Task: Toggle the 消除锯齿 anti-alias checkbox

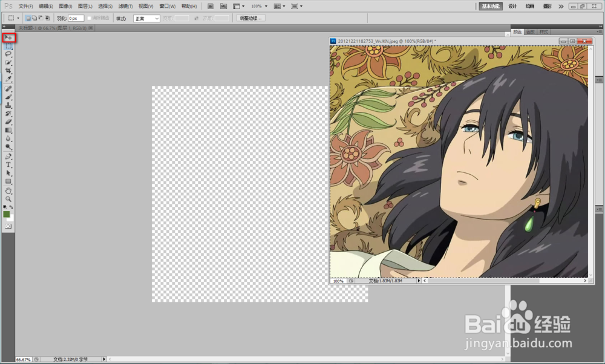Action: point(89,18)
